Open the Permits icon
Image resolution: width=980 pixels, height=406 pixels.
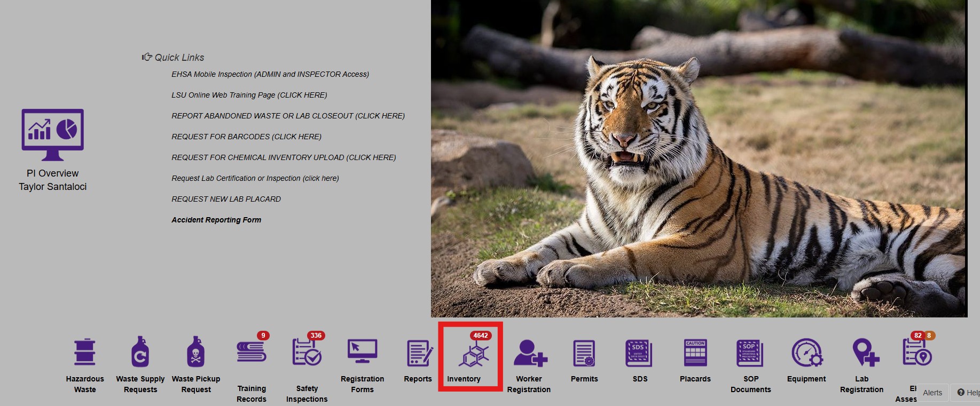(584, 353)
